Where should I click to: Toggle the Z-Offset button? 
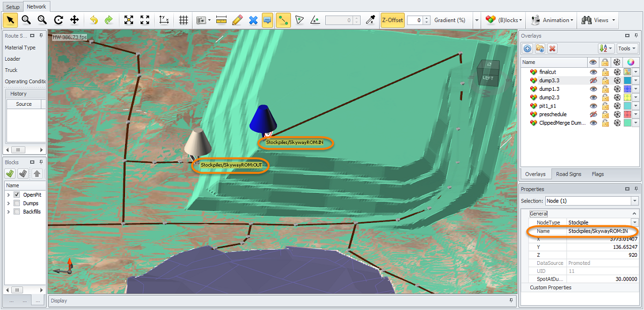coord(392,20)
